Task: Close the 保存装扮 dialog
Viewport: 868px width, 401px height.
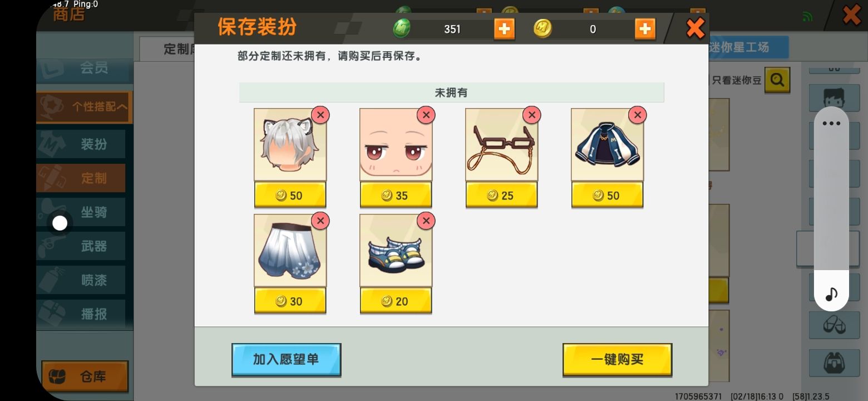Action: [x=696, y=28]
